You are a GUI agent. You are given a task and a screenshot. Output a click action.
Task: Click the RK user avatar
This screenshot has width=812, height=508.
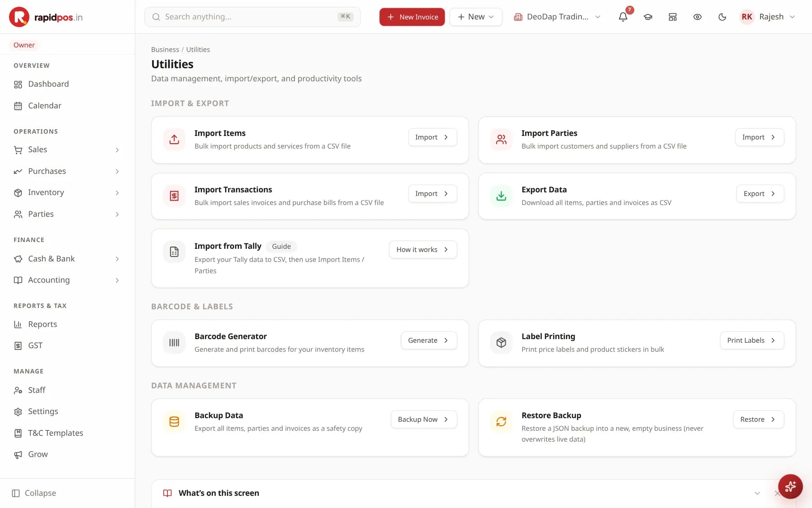[747, 17]
